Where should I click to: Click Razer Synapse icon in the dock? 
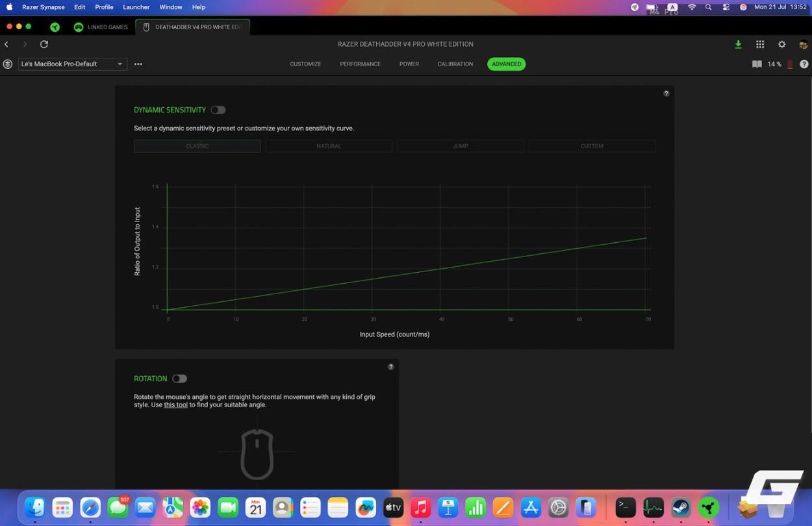[x=709, y=507]
